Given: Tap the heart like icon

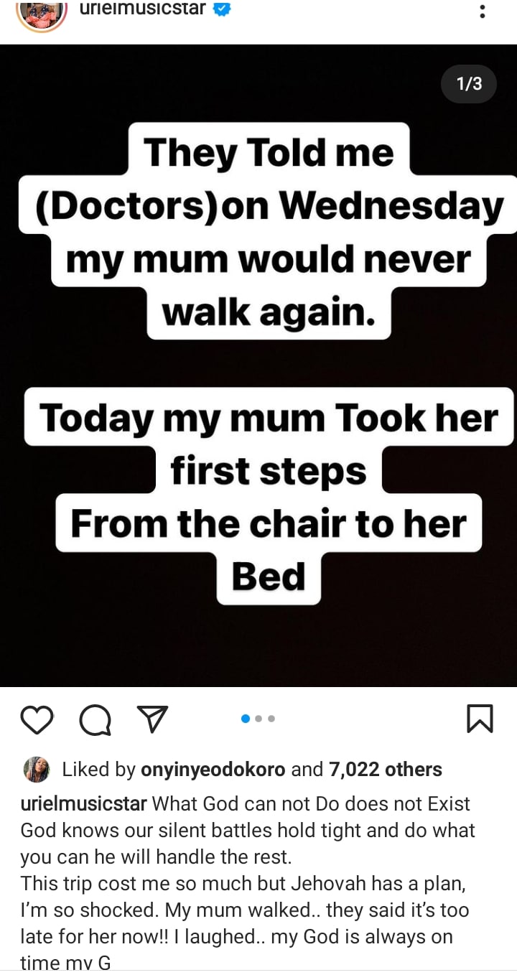Looking at the screenshot, I should pyautogui.click(x=37, y=719).
